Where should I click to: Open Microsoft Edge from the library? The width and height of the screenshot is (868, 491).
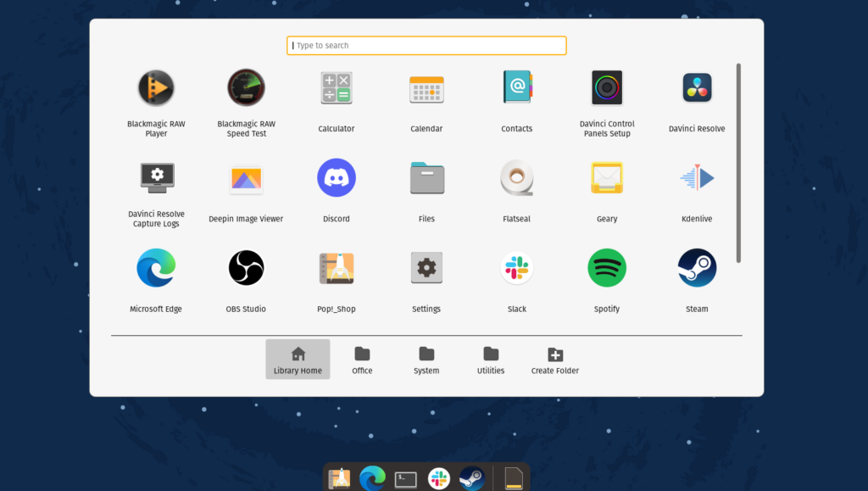pyautogui.click(x=156, y=268)
